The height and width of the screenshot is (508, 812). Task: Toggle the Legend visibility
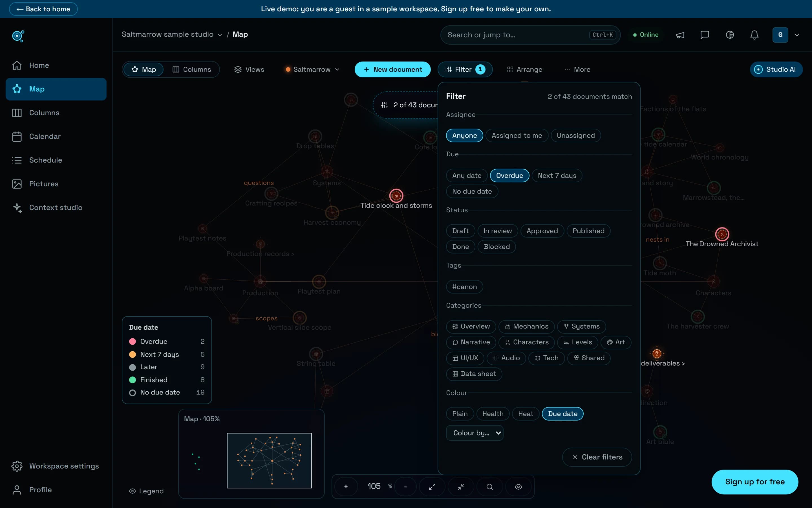click(146, 491)
